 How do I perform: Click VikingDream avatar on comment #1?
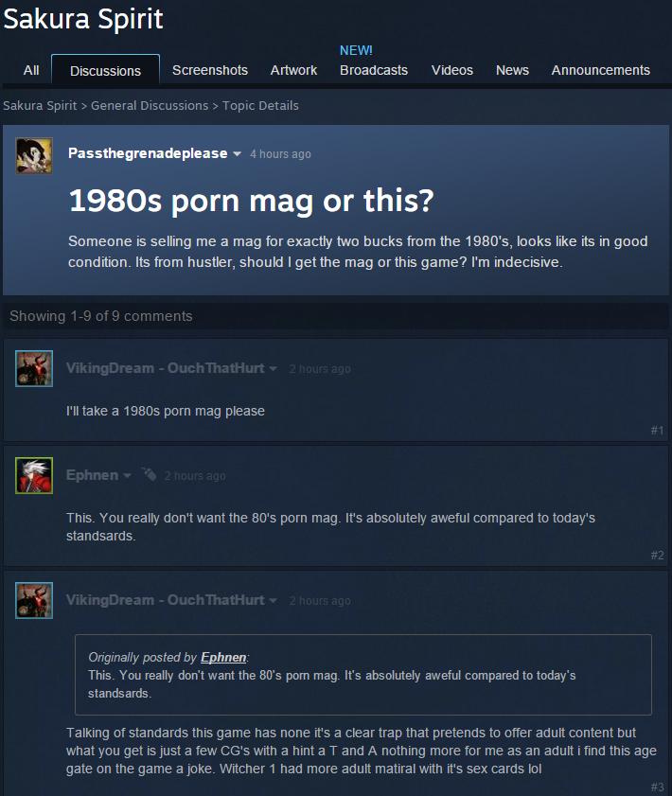(x=34, y=368)
